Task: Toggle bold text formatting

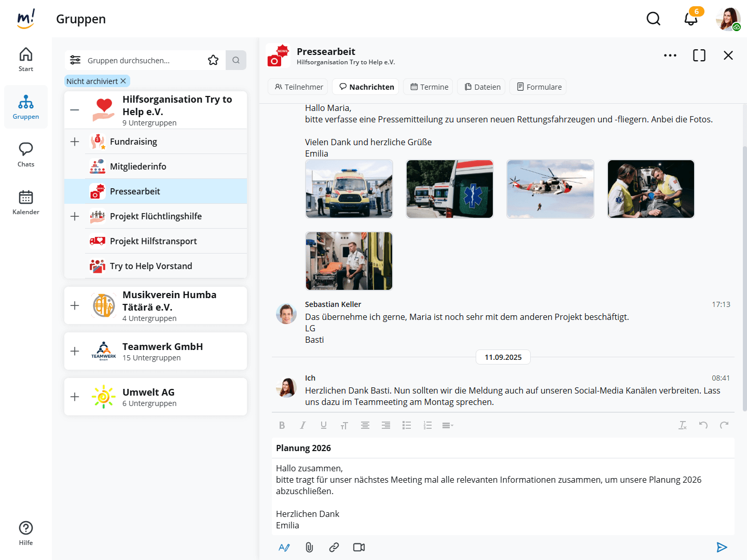Action: pos(282,425)
